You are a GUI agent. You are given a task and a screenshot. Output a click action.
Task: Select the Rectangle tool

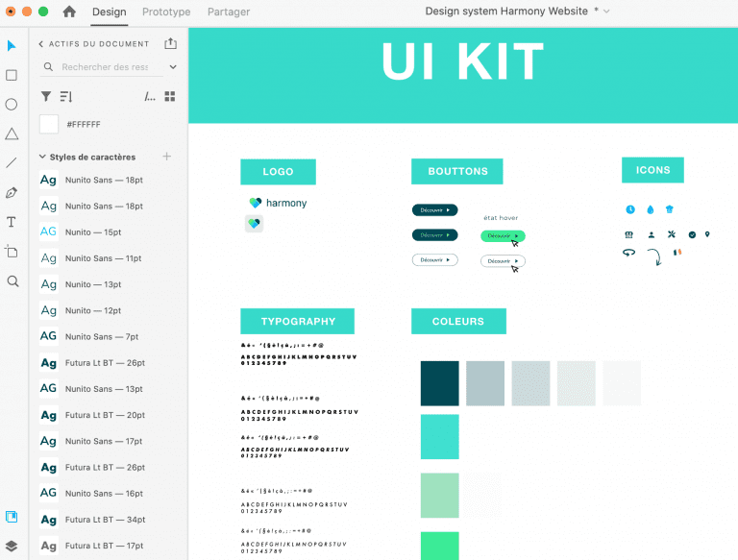click(x=12, y=75)
